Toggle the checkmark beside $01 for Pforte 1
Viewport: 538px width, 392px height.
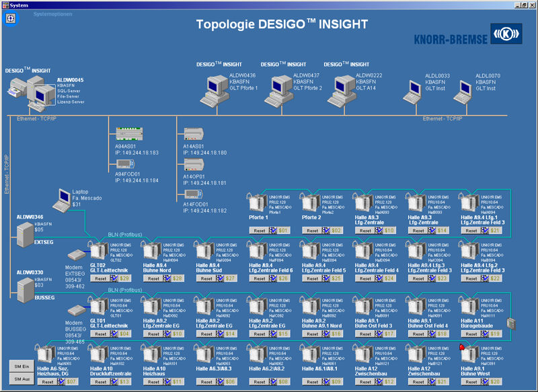click(272, 230)
